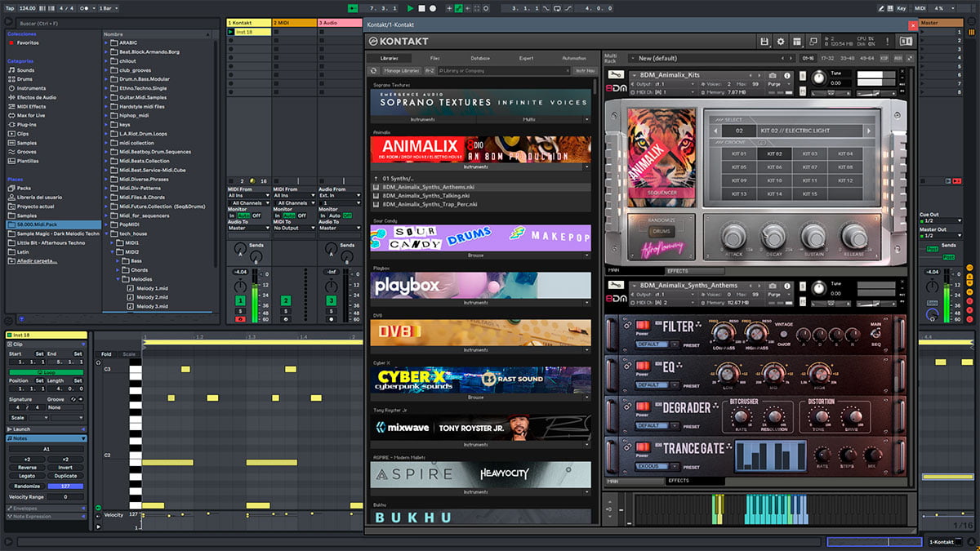Click the Library or Company search field
Image resolution: width=980 pixels, height=551 pixels.
pos(505,71)
